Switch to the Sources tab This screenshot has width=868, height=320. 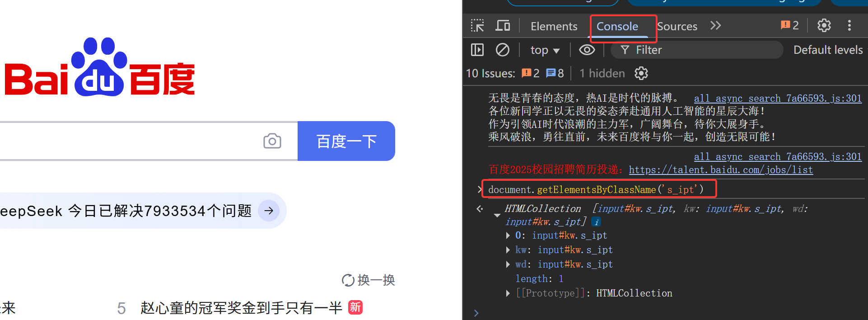[677, 26]
